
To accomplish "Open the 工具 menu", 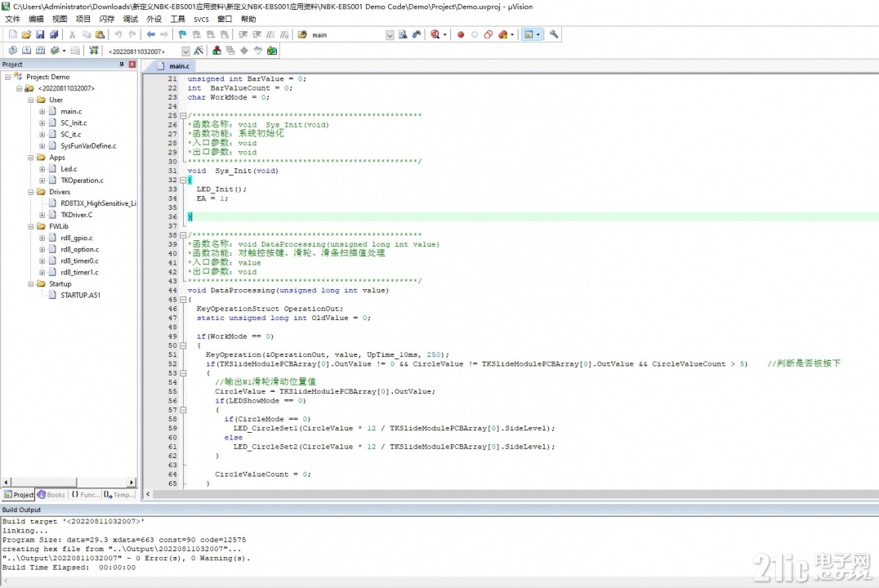I will pos(177,19).
